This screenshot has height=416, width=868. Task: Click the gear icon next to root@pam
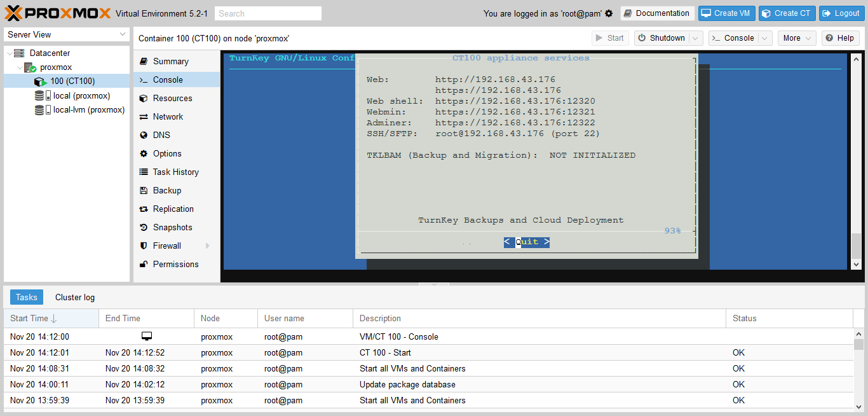[x=609, y=13]
